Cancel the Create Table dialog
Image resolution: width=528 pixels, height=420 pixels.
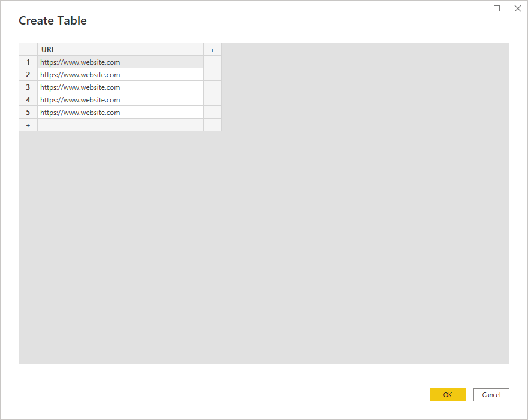(491, 395)
